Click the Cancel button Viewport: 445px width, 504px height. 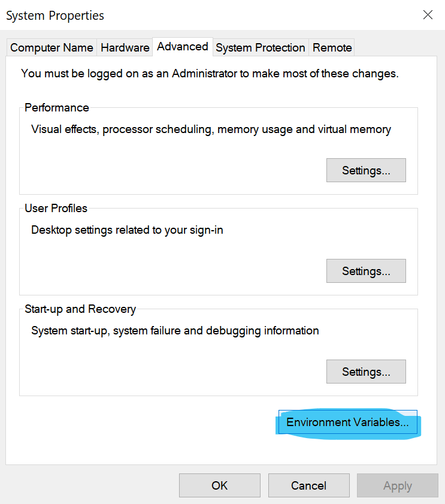point(309,485)
